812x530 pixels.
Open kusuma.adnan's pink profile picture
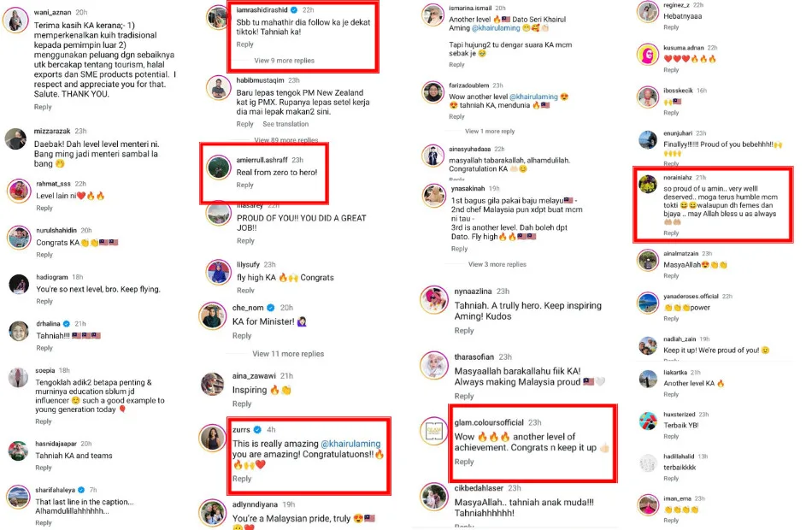point(648,55)
